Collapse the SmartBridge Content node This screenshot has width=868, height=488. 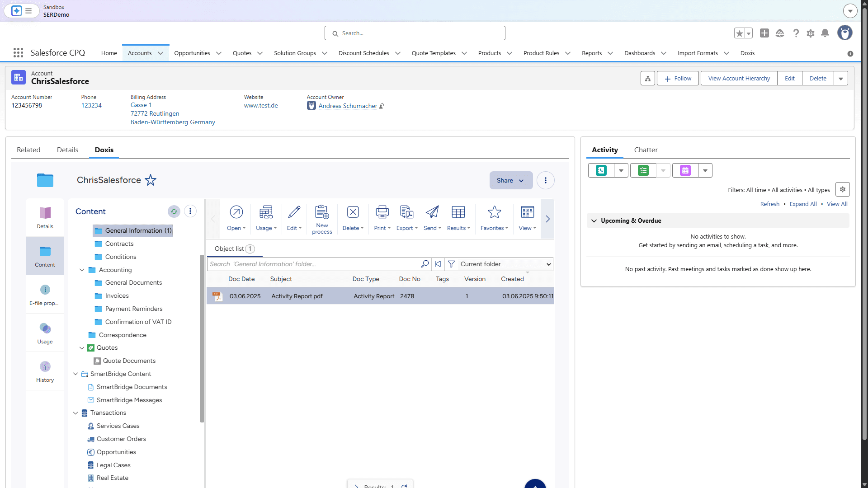75,374
